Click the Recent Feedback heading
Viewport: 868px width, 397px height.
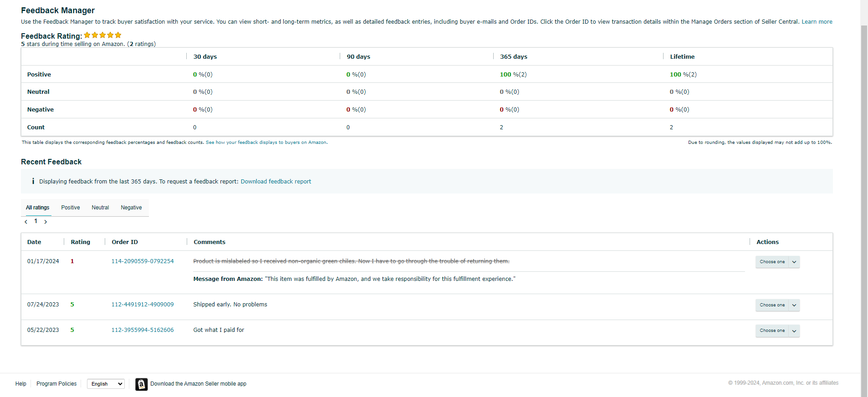pos(51,162)
